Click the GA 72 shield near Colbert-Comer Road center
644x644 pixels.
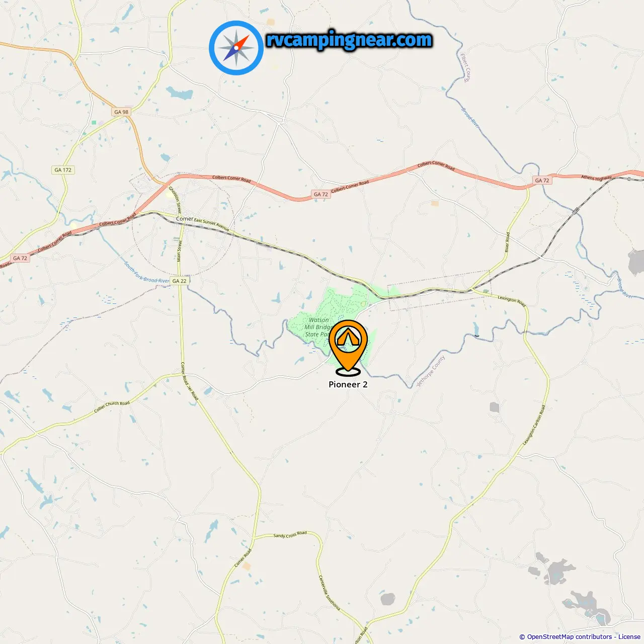[321, 194]
